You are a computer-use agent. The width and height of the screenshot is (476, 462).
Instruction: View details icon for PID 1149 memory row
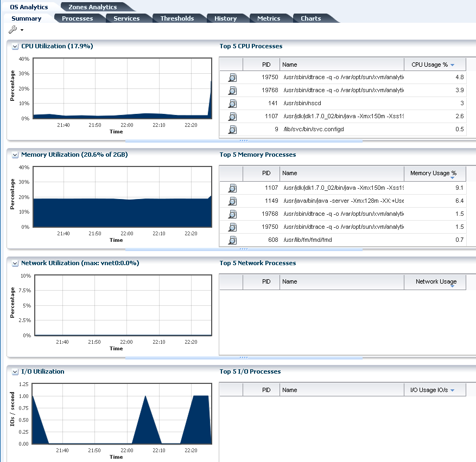tap(232, 201)
